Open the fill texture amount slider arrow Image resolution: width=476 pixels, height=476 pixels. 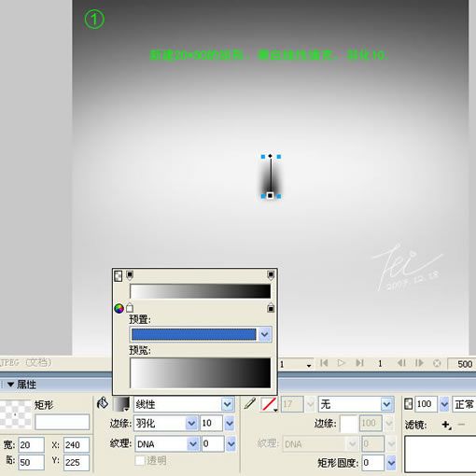click(231, 444)
